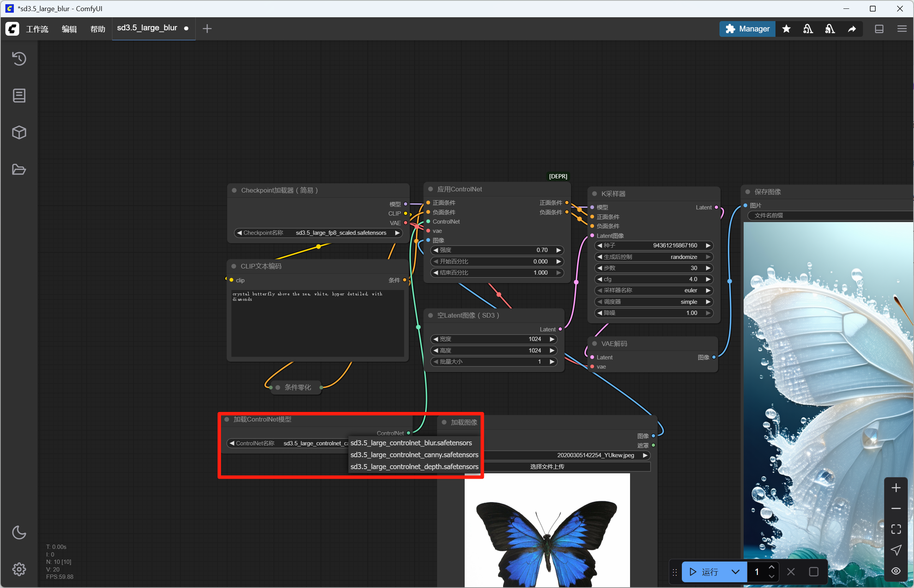
Task: Select sd3.5_large_controlnet_depth.safetensors option
Action: pos(414,466)
